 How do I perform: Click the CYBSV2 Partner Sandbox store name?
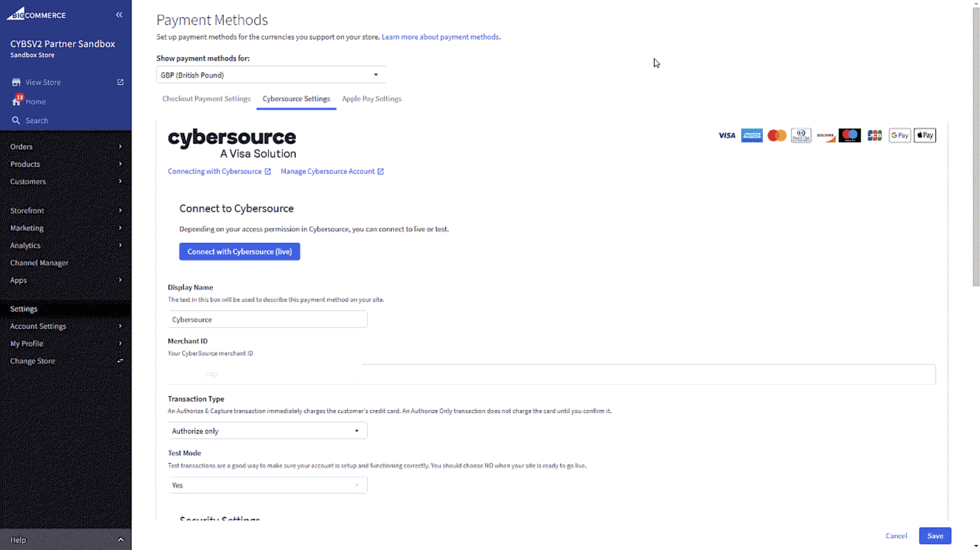[62, 44]
